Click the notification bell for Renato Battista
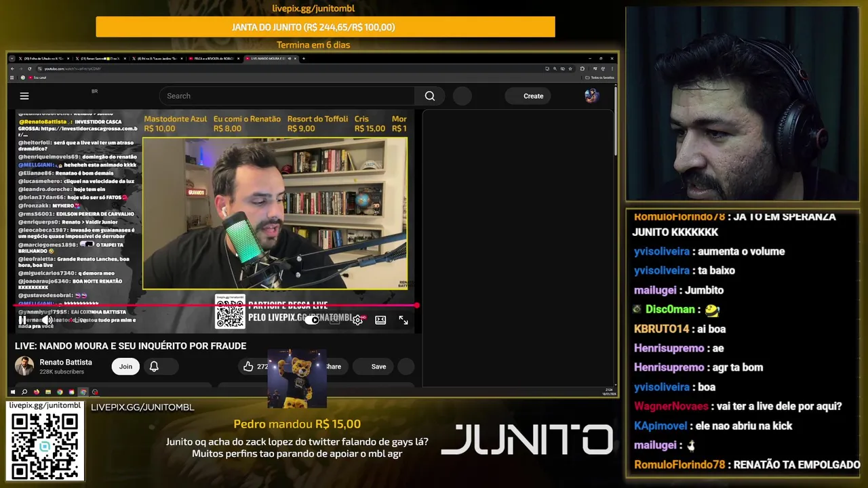This screenshot has width=868, height=488. 154,367
